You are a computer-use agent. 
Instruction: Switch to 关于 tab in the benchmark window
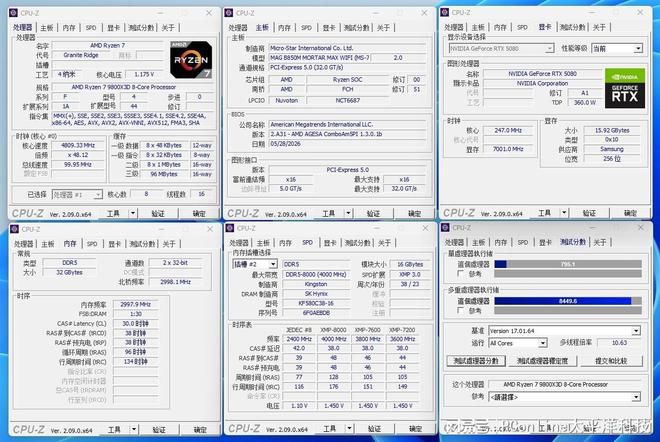pos(600,242)
